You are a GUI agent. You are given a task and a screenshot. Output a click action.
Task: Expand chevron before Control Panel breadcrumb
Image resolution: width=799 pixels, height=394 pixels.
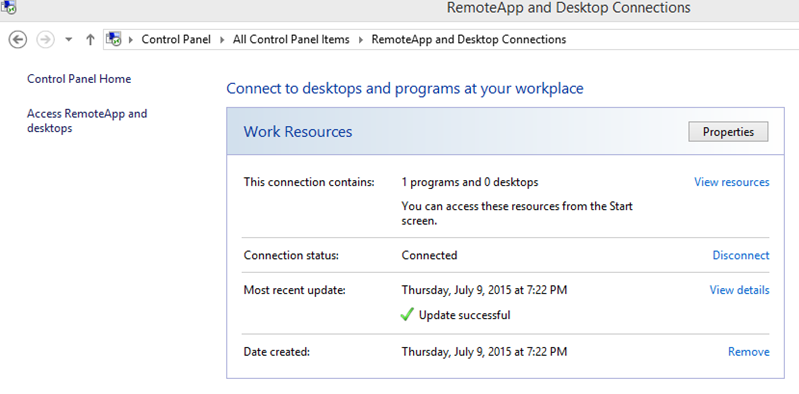tap(130, 40)
